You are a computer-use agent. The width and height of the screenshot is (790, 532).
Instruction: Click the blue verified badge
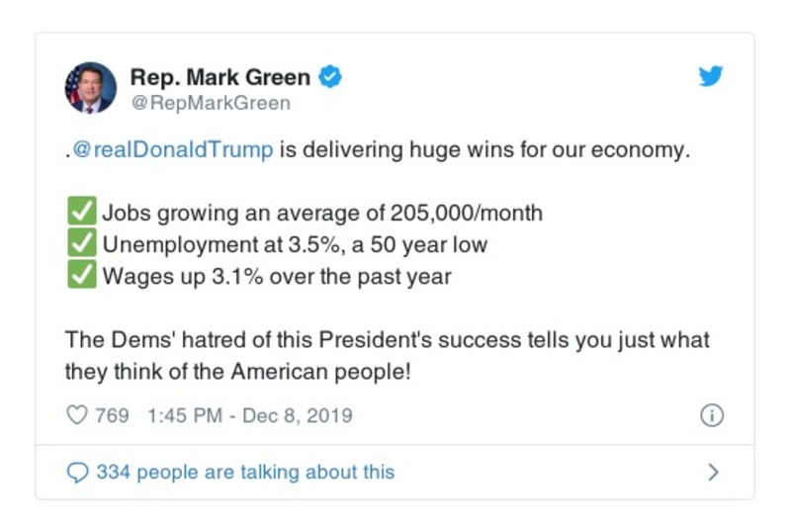pos(332,77)
